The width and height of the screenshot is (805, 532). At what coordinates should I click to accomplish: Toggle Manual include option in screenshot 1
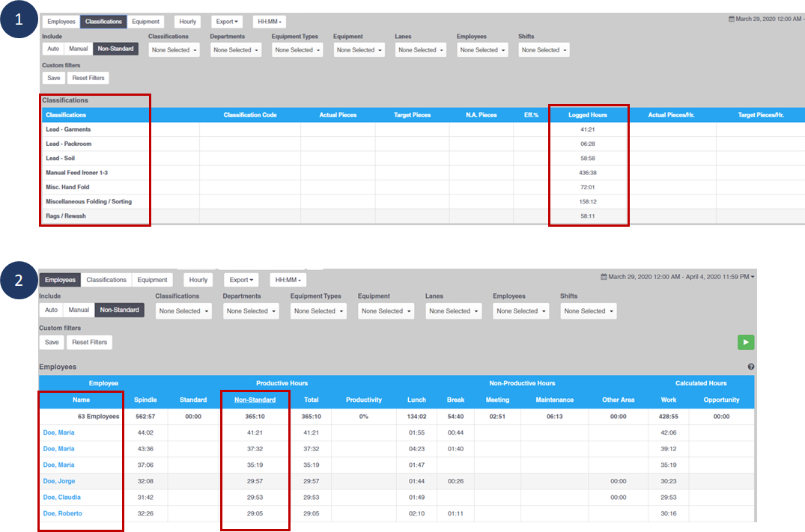[78, 49]
